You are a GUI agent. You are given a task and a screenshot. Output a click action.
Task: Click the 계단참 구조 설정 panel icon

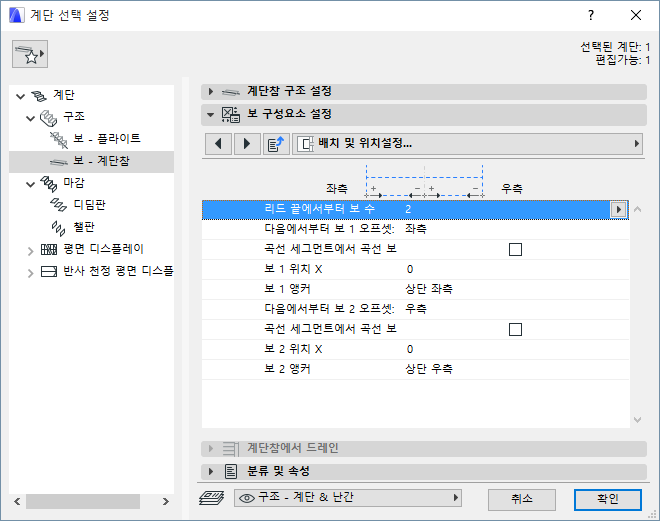(x=231, y=92)
